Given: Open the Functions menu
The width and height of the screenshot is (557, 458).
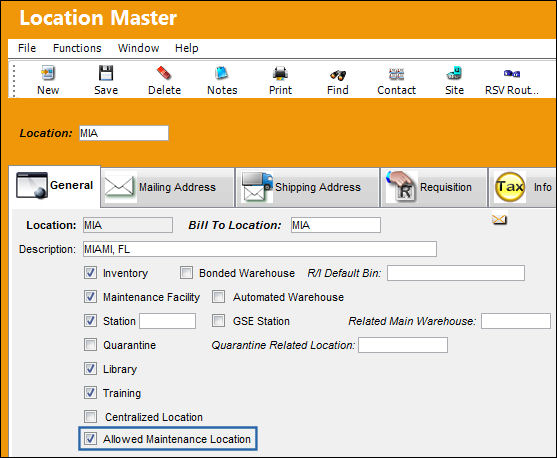Looking at the screenshot, I should (77, 48).
